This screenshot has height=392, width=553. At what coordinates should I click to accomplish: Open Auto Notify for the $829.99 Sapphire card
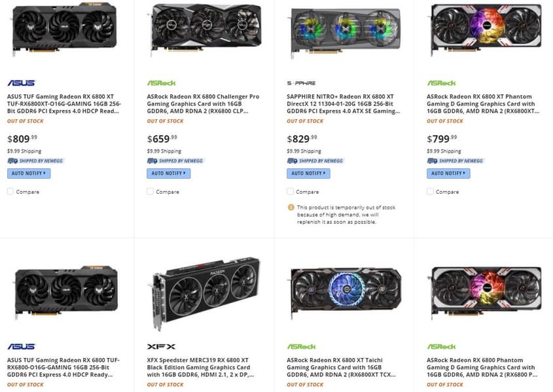(308, 173)
